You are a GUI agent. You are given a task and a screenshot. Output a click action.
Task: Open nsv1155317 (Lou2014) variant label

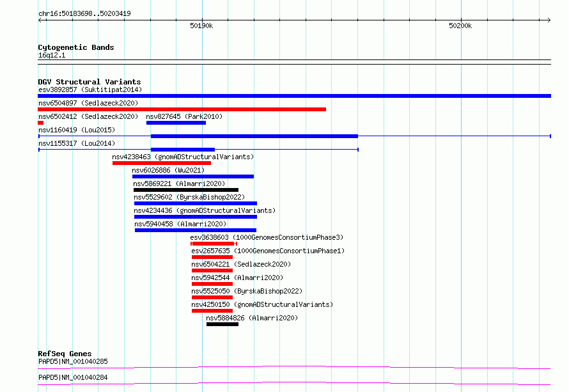tap(77, 143)
